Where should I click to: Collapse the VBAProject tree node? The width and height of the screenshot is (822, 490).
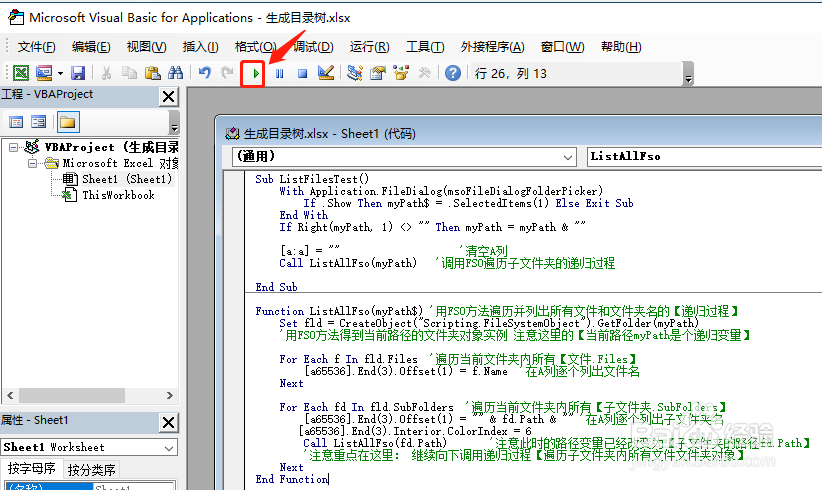click(13, 147)
